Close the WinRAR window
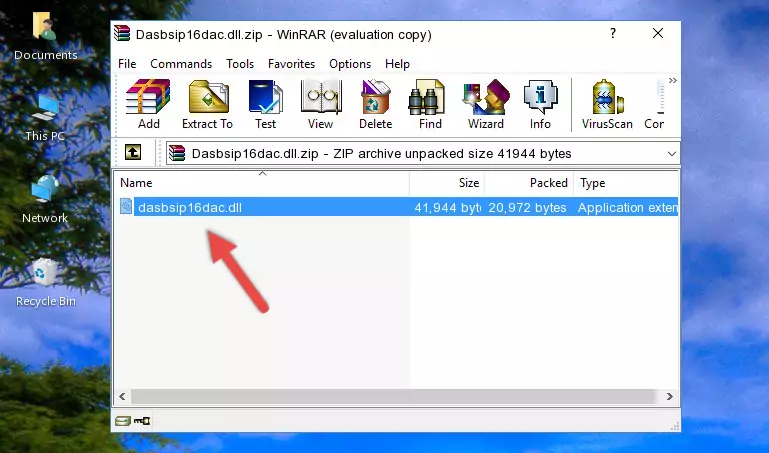This screenshot has width=769, height=453. [658, 33]
